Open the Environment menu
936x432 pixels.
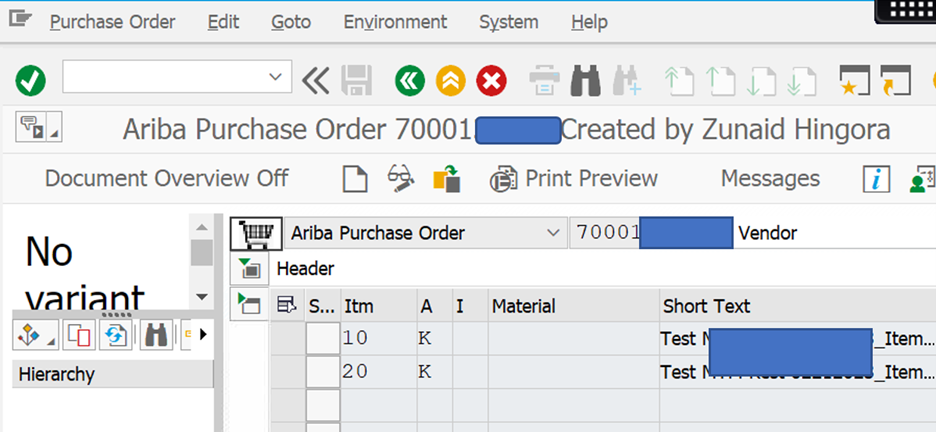395,22
